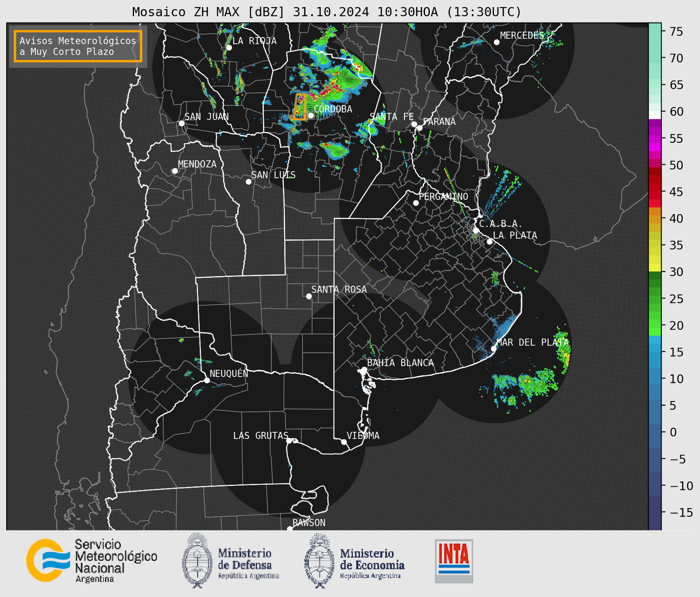Click the INTA logo
This screenshot has height=597, width=700.
pyautogui.click(x=454, y=561)
